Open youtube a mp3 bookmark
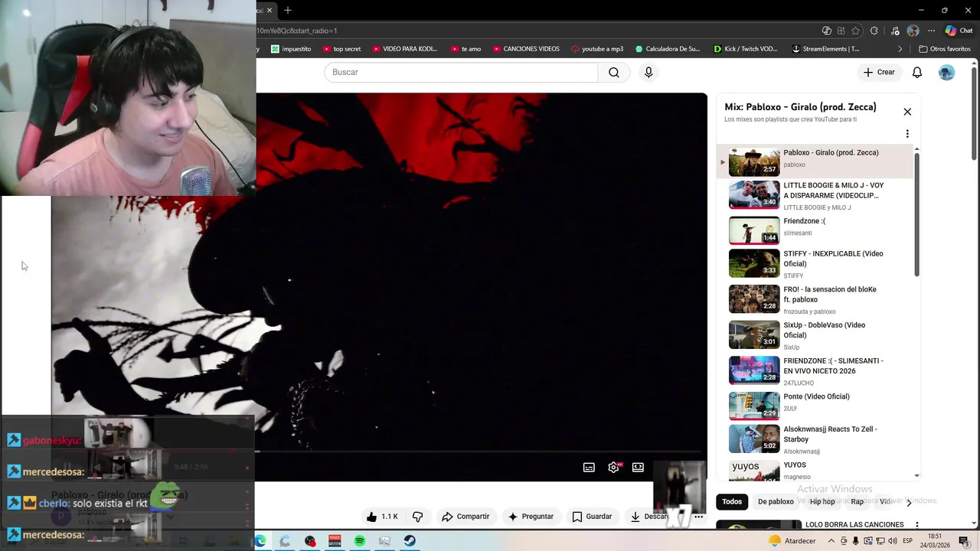Screen dimensions: 980x551 pos(597,49)
